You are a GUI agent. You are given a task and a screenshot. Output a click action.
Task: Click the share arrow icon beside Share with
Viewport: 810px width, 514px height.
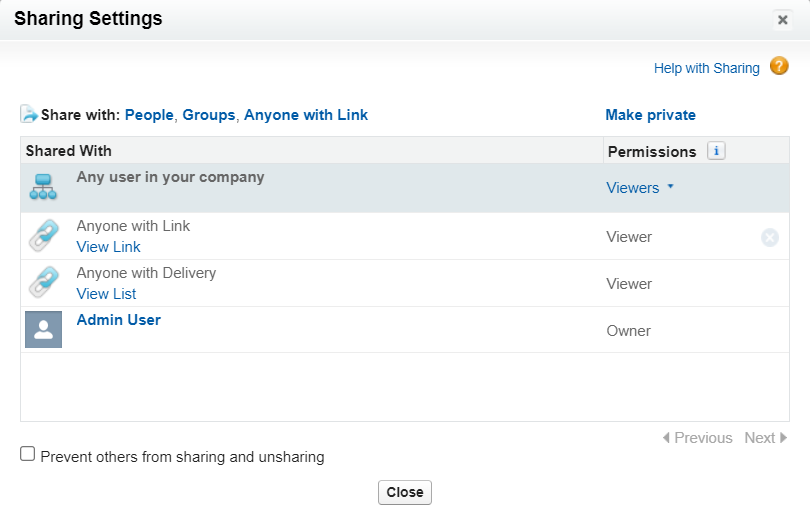tap(29, 114)
